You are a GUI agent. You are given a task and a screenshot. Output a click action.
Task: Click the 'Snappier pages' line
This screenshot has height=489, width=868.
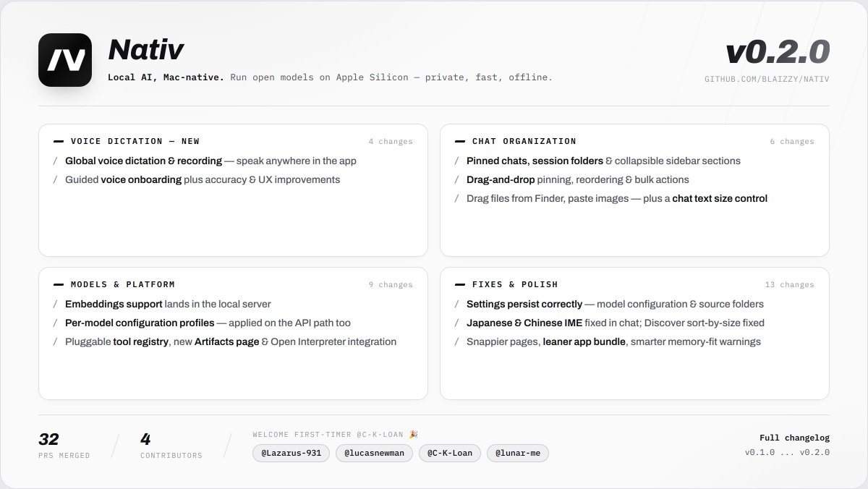613,341
